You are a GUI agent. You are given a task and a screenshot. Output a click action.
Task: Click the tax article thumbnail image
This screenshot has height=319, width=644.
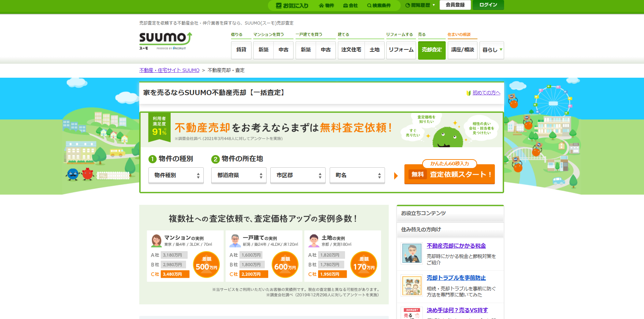[412, 253]
